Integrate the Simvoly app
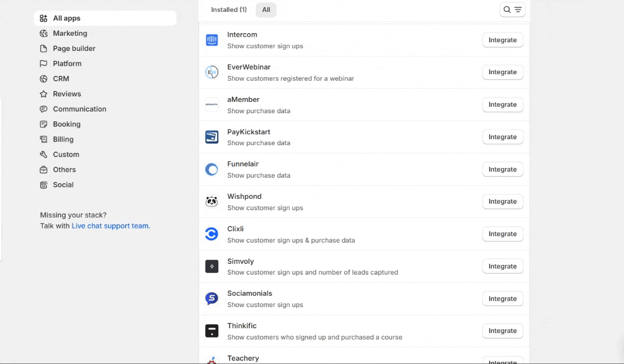 pos(502,266)
